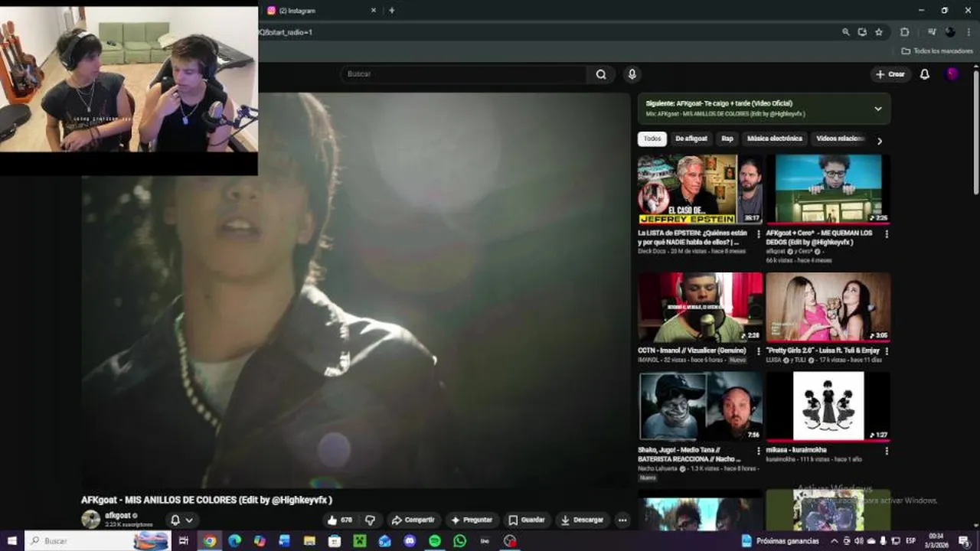Image resolution: width=980 pixels, height=551 pixels.
Task: Open Minecraft from the taskbar
Action: tap(359, 541)
